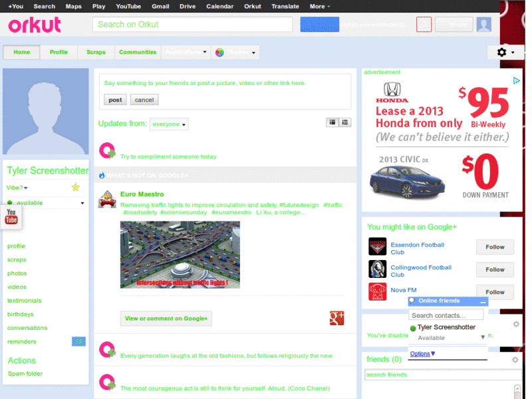Click the chat bubble icon in Online friends
Screen dimensions: 532x399
412,301
